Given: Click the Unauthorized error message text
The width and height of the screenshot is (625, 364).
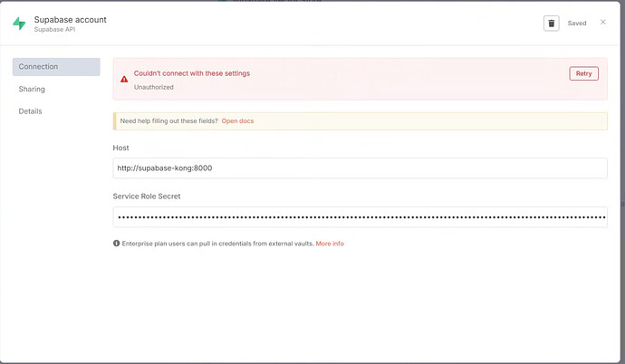Looking at the screenshot, I should (x=153, y=87).
